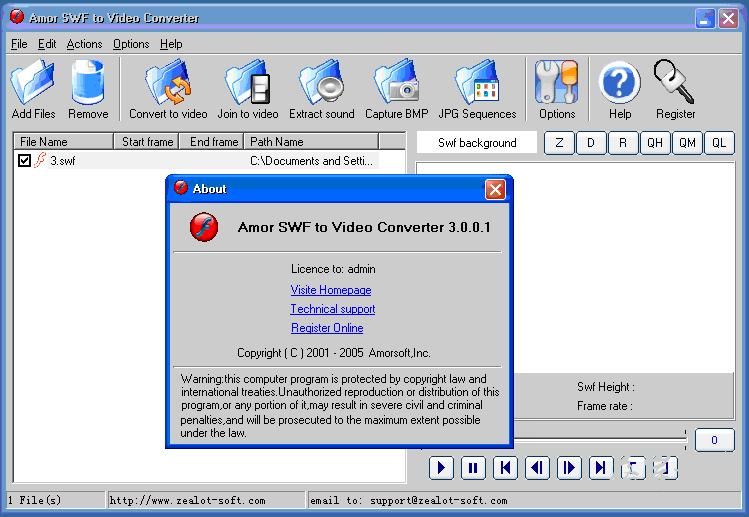The width and height of the screenshot is (749, 517).
Task: Click the Swf background button
Action: coord(477,142)
